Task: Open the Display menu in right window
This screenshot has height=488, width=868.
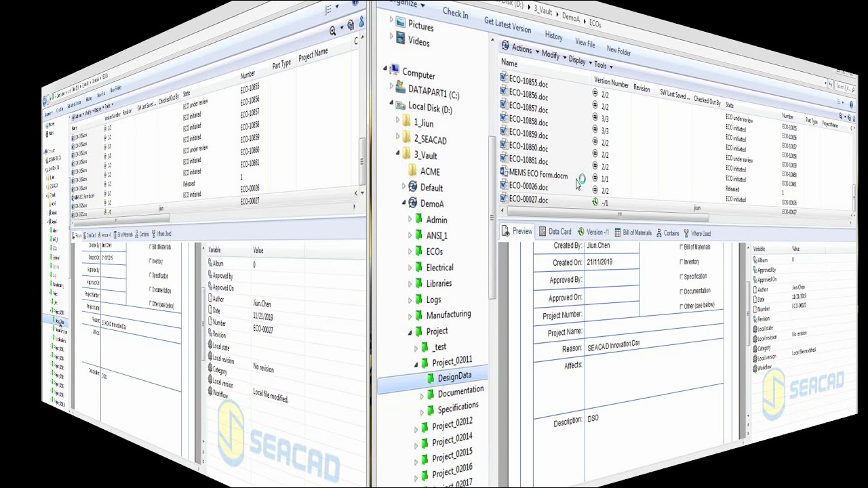Action: tap(579, 61)
